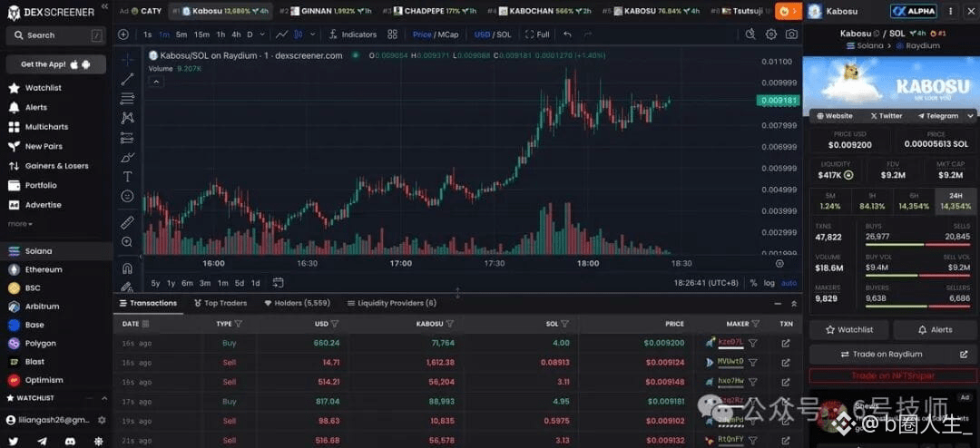This screenshot has width=980, height=448.
Task: Open the three-dot menu beside ALPHA
Action: [951, 11]
